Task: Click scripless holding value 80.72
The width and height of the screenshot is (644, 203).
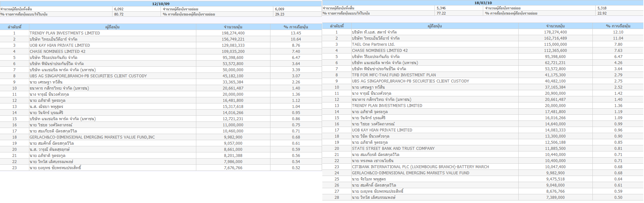Action: [x=119, y=14]
